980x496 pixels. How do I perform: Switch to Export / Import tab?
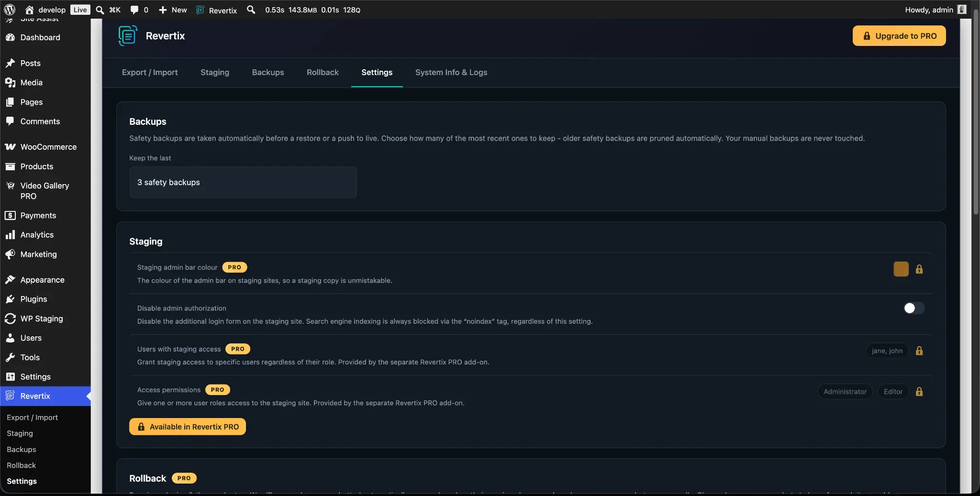pos(150,72)
